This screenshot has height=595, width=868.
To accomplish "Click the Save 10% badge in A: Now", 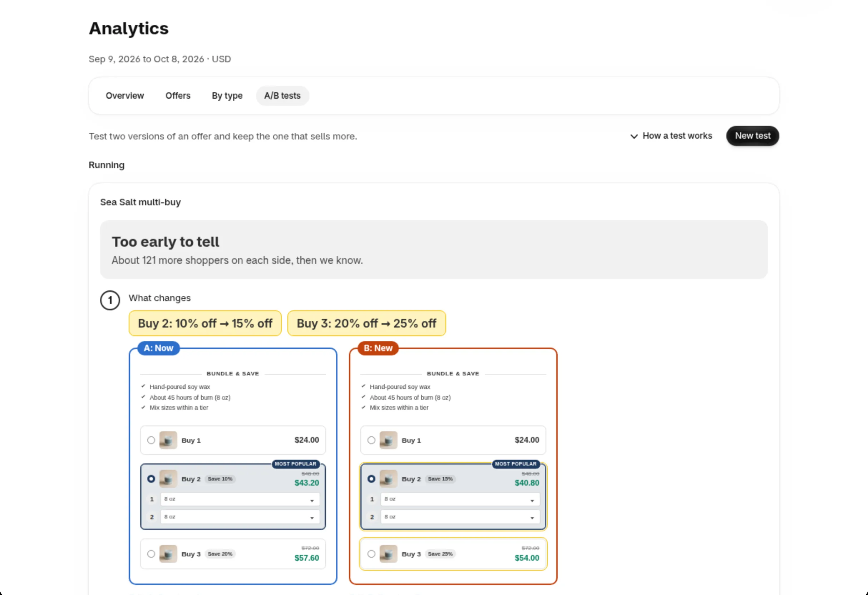I will (x=220, y=479).
